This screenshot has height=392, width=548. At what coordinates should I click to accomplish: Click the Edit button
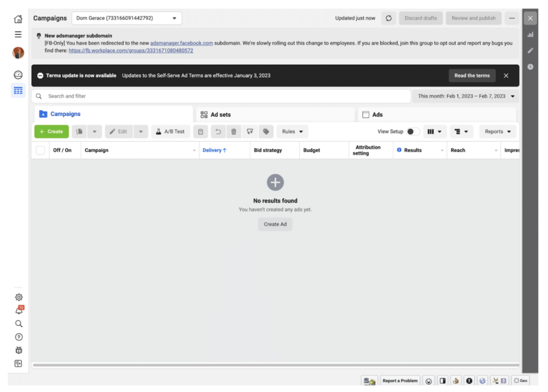118,132
